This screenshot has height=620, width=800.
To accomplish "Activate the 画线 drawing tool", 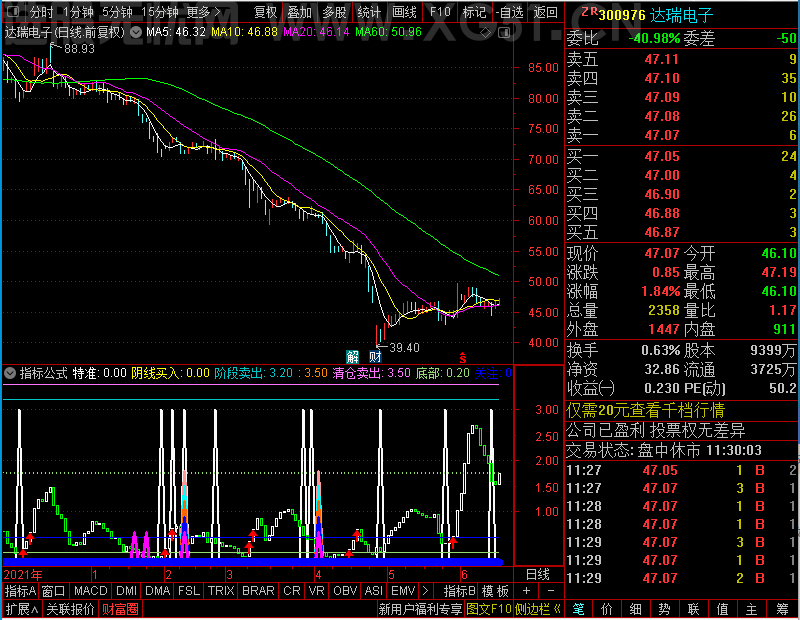I will tap(404, 11).
